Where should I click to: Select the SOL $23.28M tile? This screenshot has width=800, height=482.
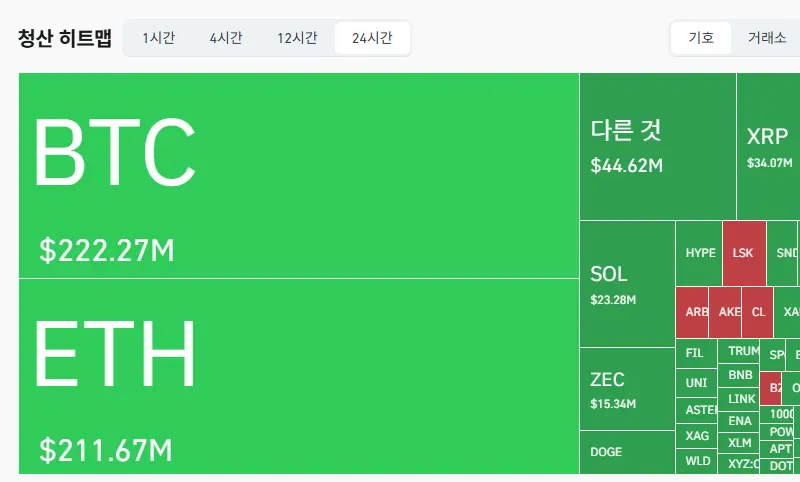(x=628, y=284)
